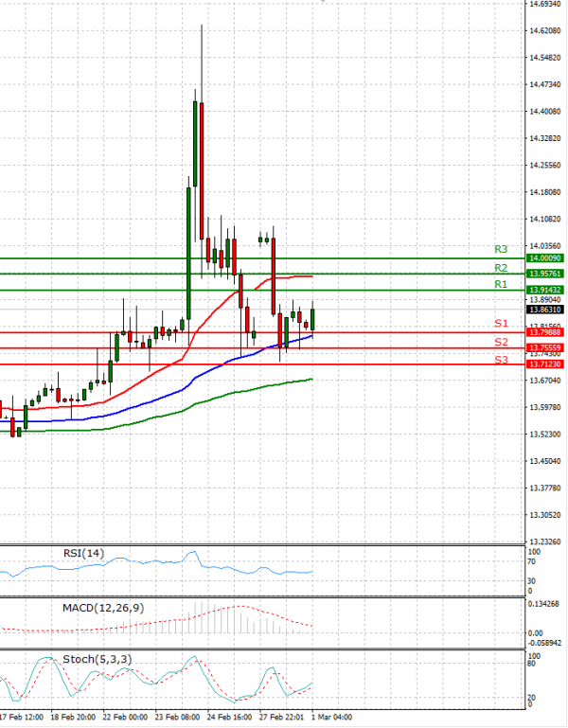Click the MACD(12,26,9) indicator label
This screenshot has height=728, width=568.
pyautogui.click(x=103, y=608)
